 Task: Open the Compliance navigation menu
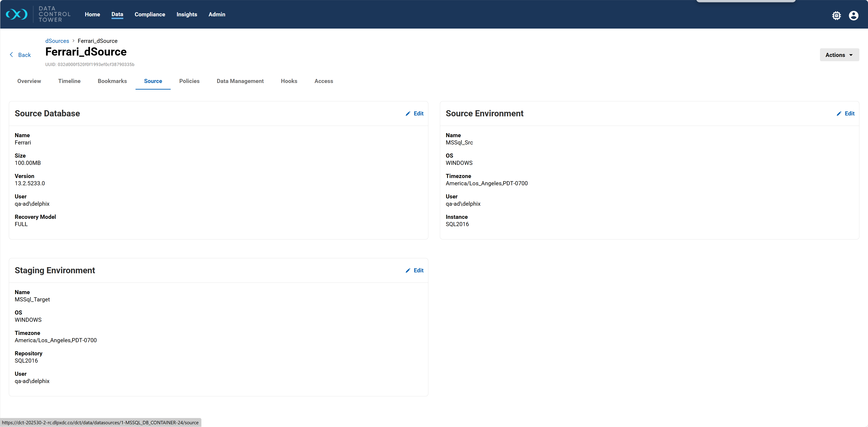tap(150, 15)
